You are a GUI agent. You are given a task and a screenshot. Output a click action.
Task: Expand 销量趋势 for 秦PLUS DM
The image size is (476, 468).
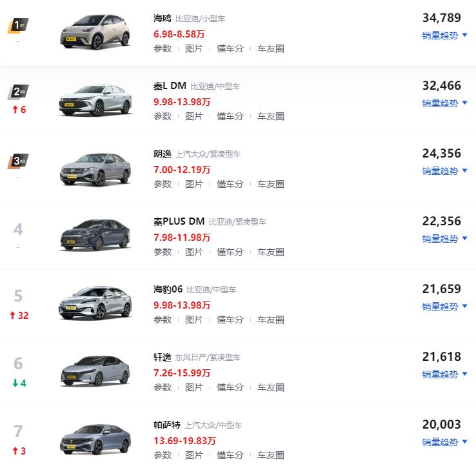click(444, 239)
